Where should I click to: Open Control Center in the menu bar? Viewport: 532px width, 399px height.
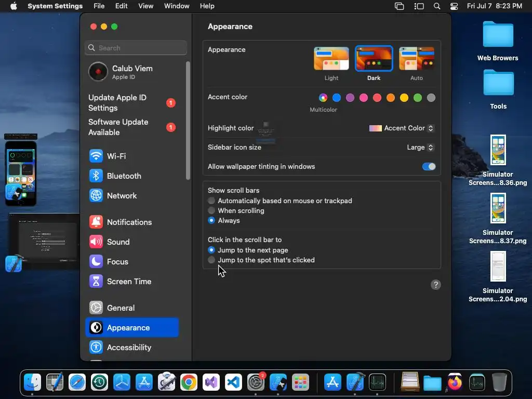pos(454,6)
